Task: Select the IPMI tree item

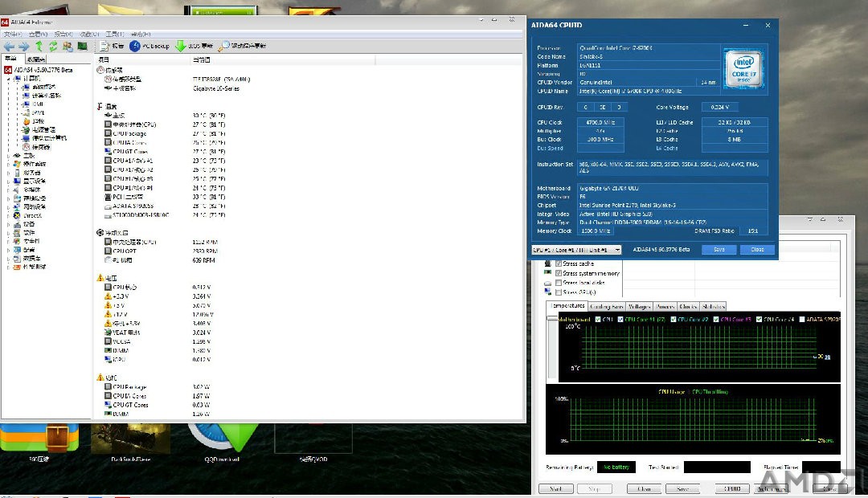Action: pyautogui.click(x=33, y=112)
